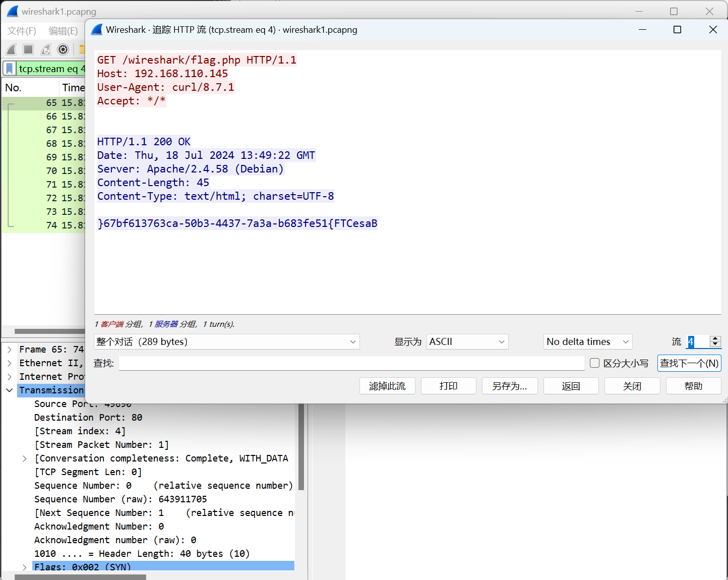Minimize the Follow HTTP Stream dialog
This screenshot has width=728, height=580.
[x=642, y=30]
